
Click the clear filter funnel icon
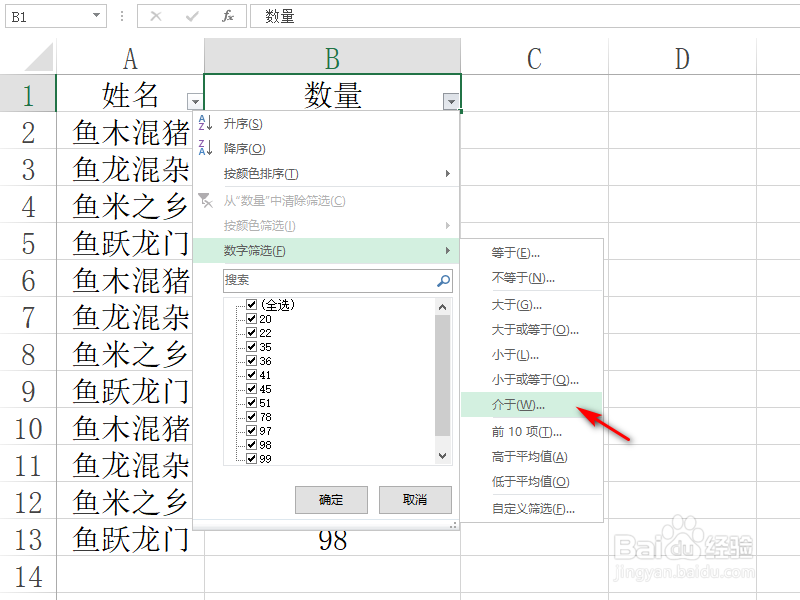pos(205,201)
